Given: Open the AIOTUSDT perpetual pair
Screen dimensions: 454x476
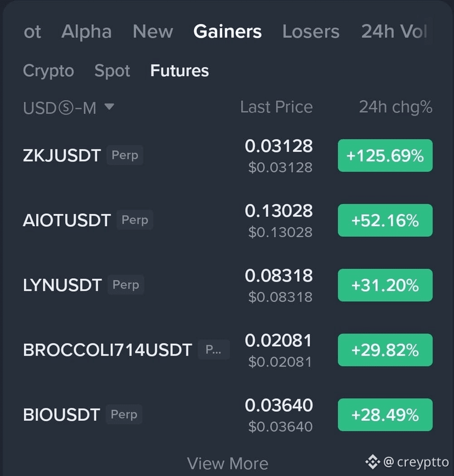Looking at the screenshot, I should pyautogui.click(x=228, y=220).
